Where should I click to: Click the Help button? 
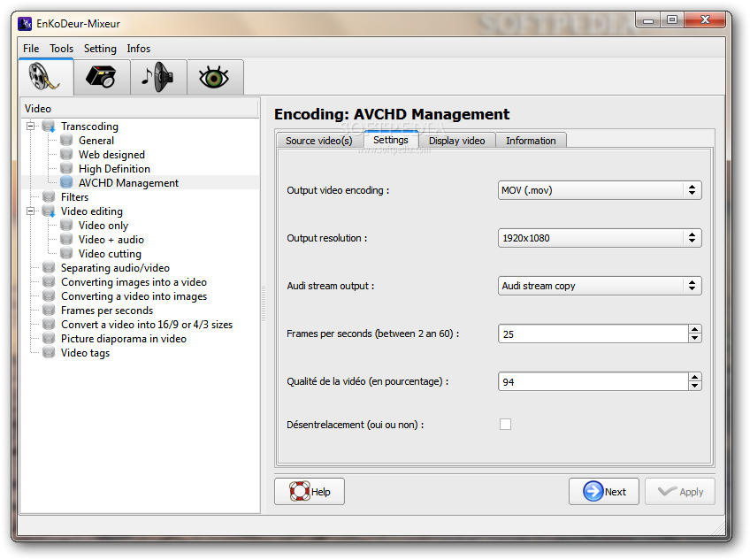point(310,492)
